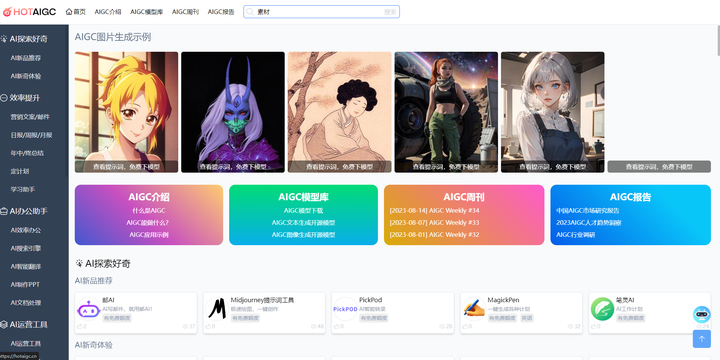Like the Midjourney提示词工具 card
The height and width of the screenshot is (360, 720).
coord(208,326)
